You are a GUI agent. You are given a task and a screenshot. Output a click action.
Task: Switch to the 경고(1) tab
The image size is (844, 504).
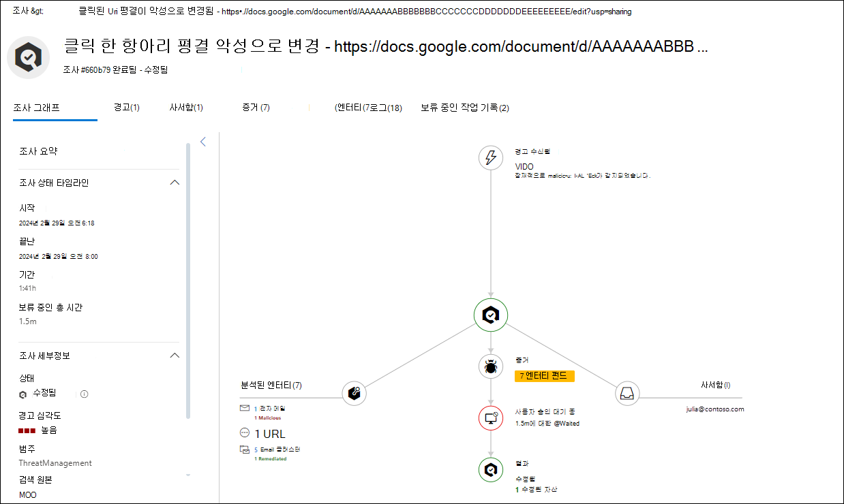127,108
